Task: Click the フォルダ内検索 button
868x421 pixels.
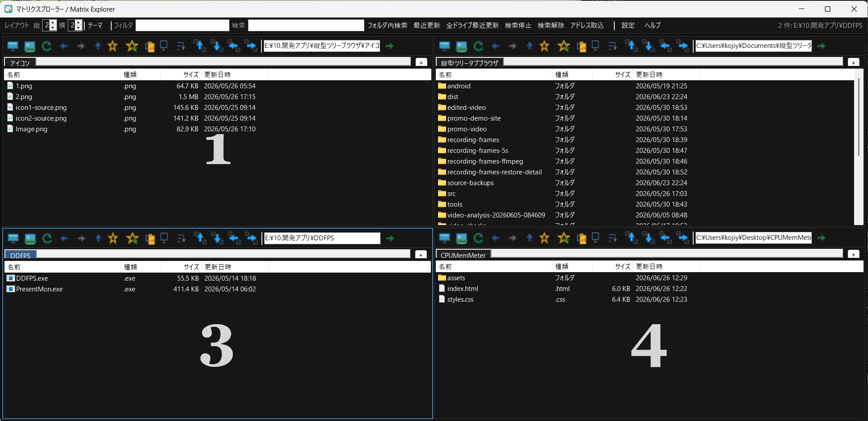Action: (x=387, y=26)
